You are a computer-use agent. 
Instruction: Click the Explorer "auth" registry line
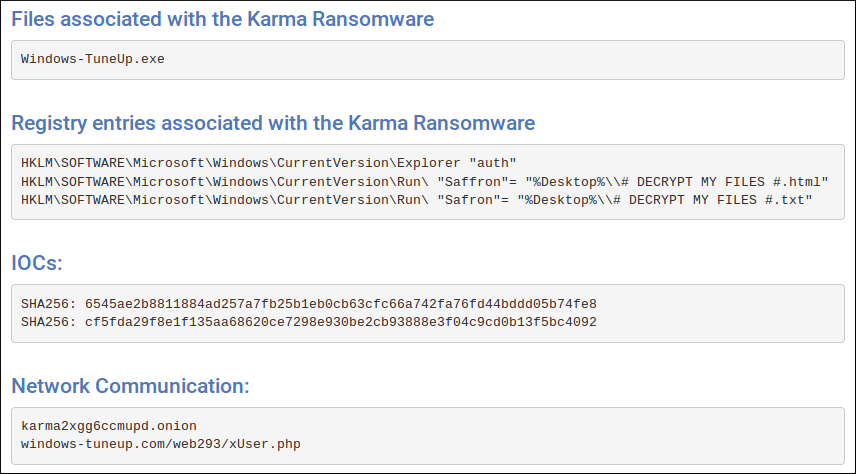point(268,163)
